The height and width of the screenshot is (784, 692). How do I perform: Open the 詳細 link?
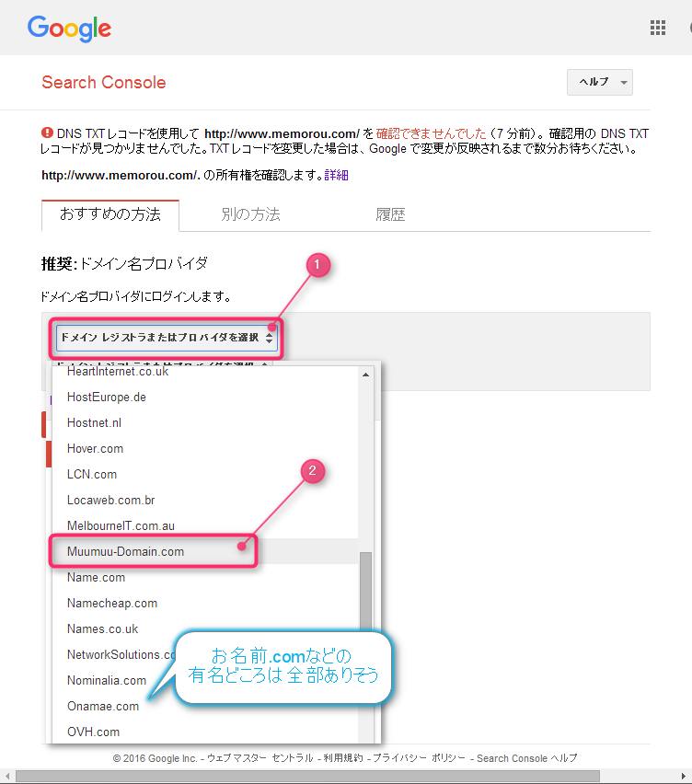coord(336,175)
